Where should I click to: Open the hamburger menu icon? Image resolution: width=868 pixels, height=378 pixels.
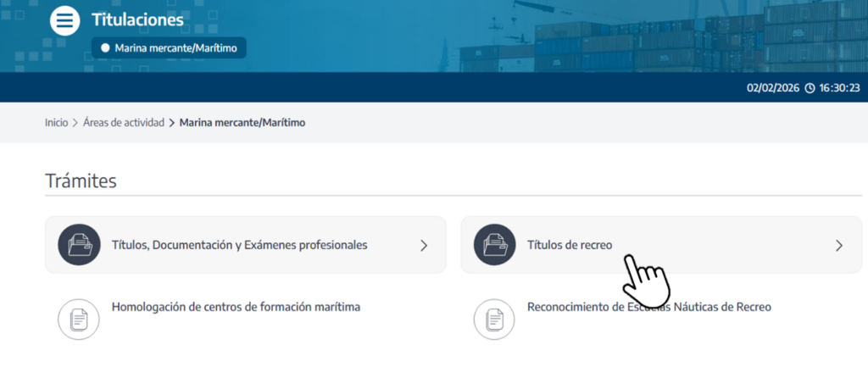click(x=65, y=19)
